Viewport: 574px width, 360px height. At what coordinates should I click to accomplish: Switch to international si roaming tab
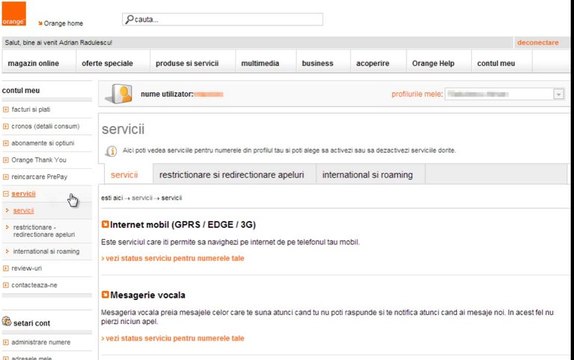point(368,175)
